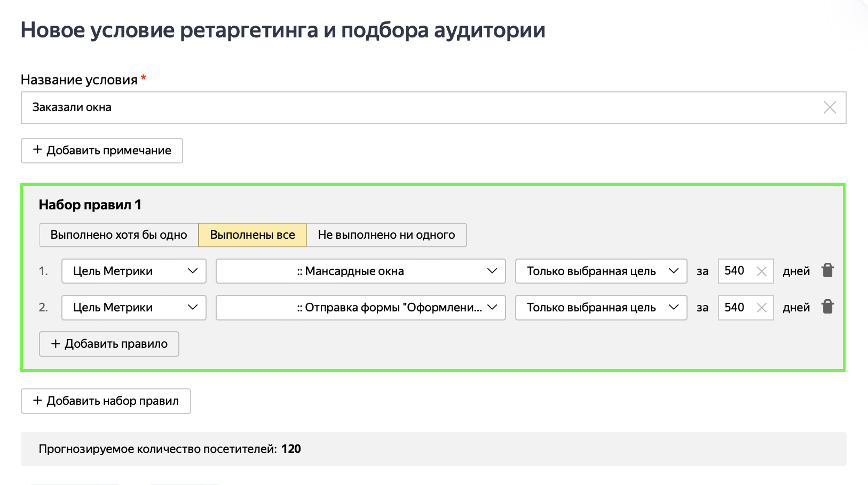Open the Мансардные окна goal dropdown
The width and height of the screenshot is (868, 485).
(x=360, y=271)
